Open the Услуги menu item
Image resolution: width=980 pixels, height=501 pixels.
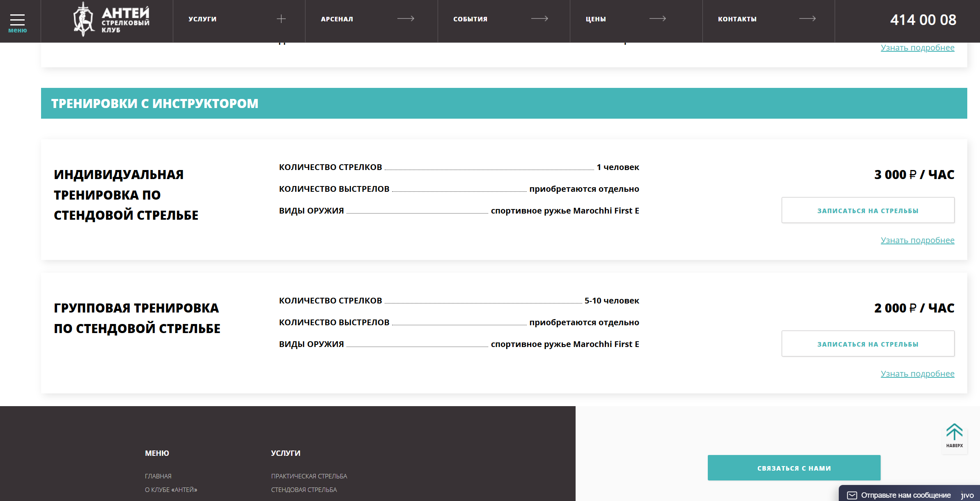tap(202, 19)
